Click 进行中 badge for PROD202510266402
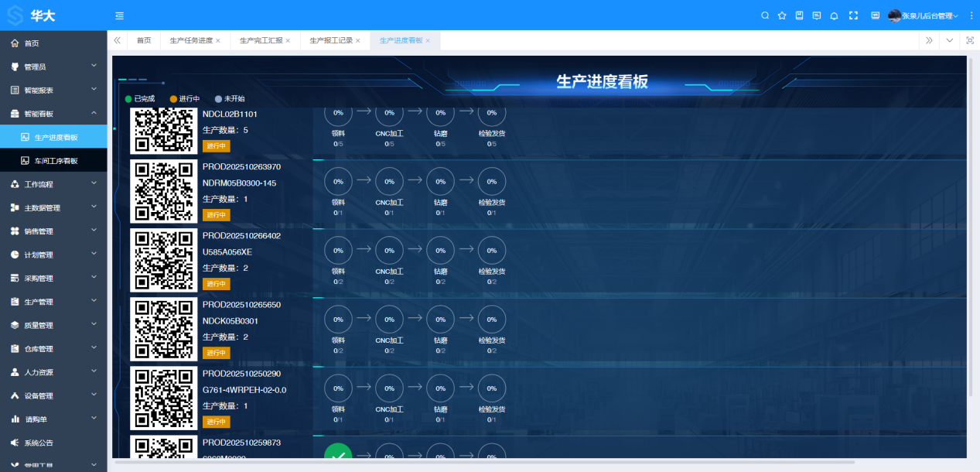 (x=217, y=284)
